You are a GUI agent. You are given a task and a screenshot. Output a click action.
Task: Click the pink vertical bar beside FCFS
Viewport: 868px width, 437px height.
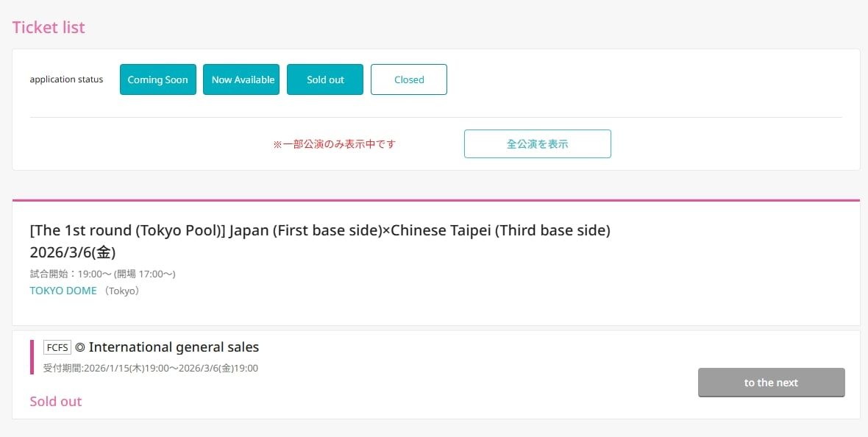[32, 357]
